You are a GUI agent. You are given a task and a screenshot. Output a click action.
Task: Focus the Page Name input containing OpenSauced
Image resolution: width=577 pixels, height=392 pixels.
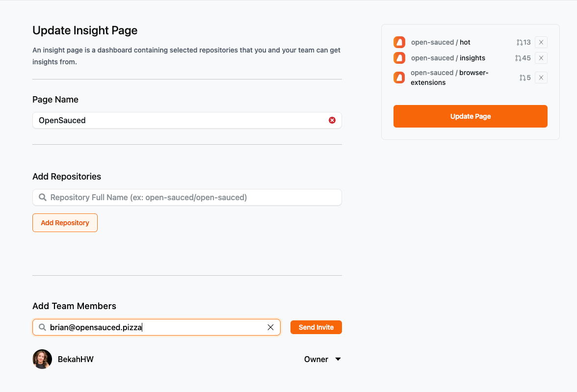point(187,120)
